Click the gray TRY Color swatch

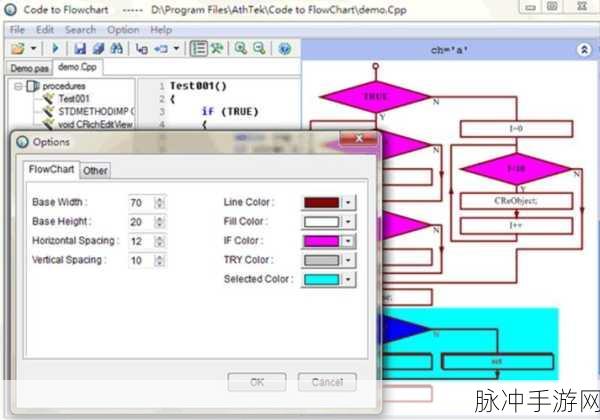point(321,260)
